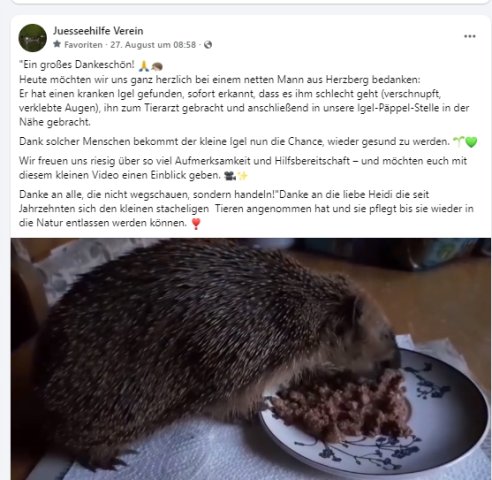Viewport: 492px width, 480px height.
Task: Click the red exclamation emoji ending the post
Action: pyautogui.click(x=196, y=223)
